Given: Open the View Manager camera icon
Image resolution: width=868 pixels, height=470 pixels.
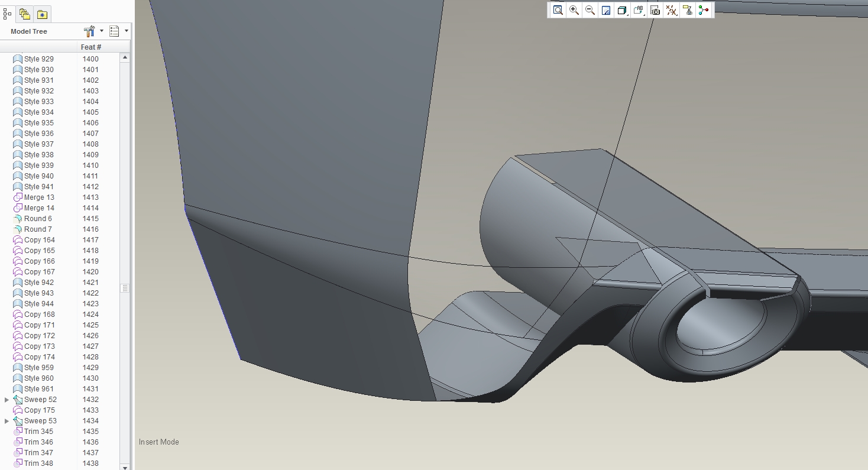Looking at the screenshot, I should (x=655, y=10).
